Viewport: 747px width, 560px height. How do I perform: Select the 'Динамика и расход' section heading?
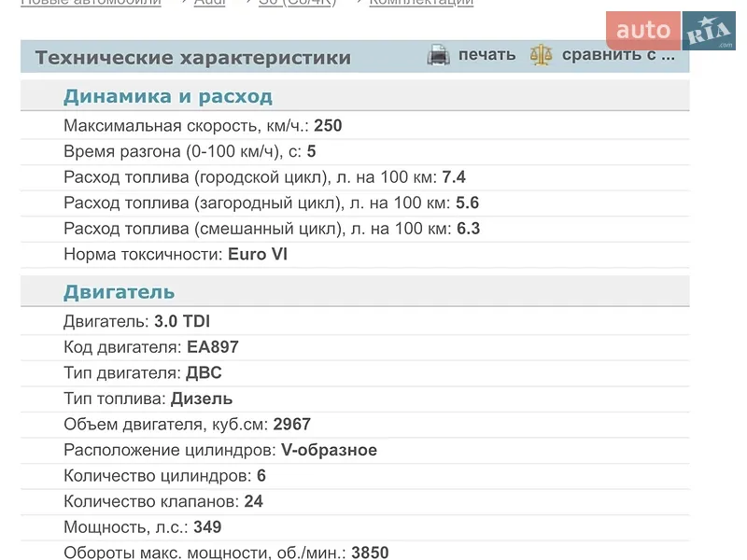[168, 97]
